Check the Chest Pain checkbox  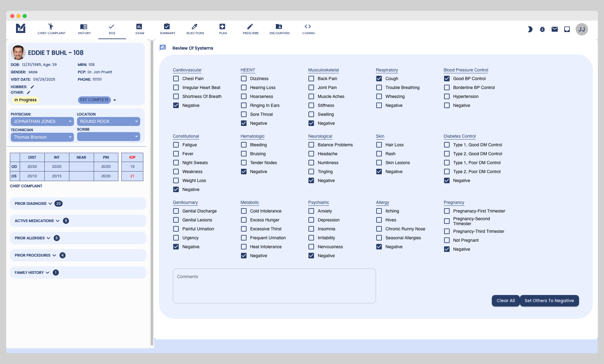[176, 79]
